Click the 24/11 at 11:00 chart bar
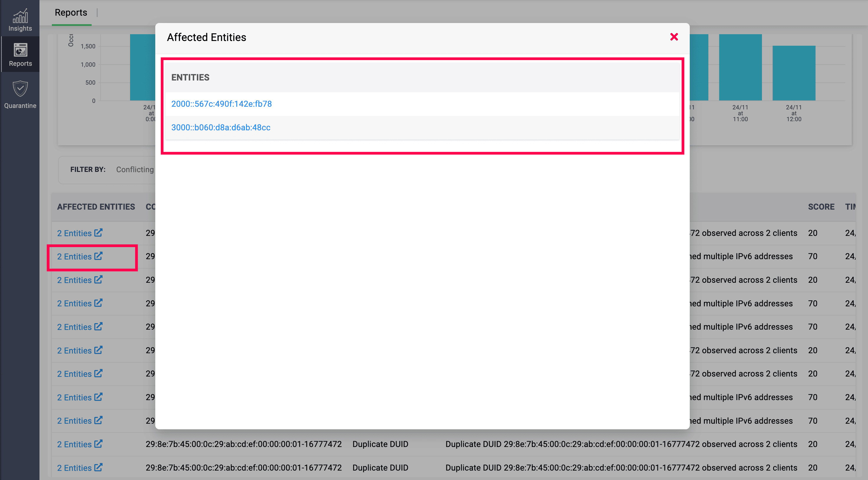The image size is (868, 480). [740, 68]
